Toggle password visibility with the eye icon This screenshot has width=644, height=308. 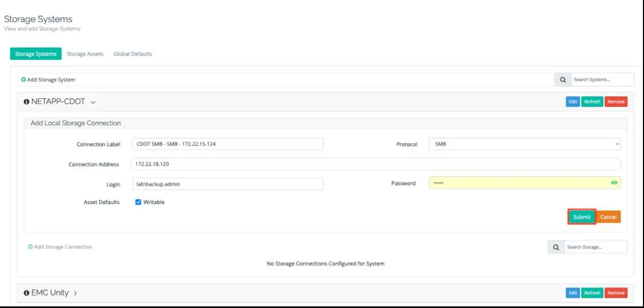tap(614, 183)
